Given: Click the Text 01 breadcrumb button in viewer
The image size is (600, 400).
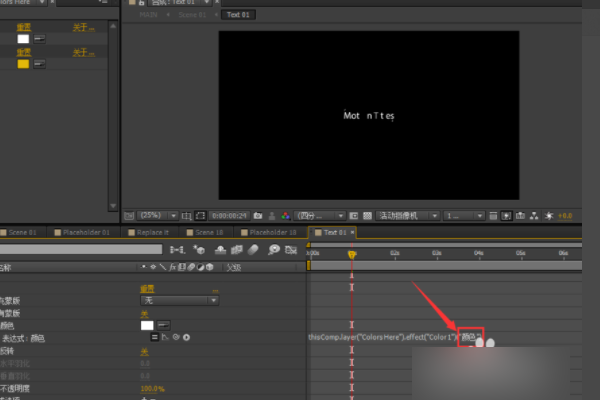Looking at the screenshot, I should [x=238, y=16].
